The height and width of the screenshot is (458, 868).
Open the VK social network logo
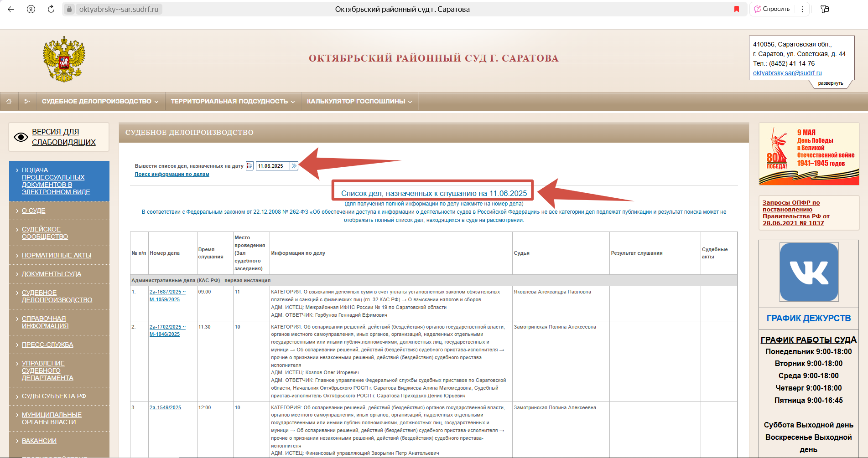click(809, 272)
